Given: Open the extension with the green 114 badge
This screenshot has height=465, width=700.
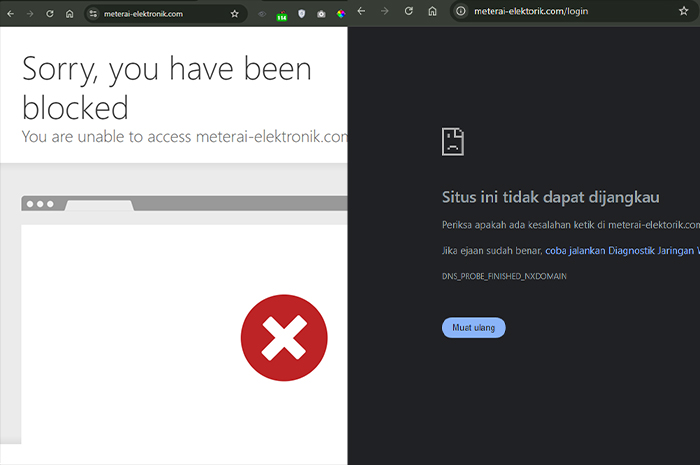Looking at the screenshot, I should pyautogui.click(x=282, y=16).
